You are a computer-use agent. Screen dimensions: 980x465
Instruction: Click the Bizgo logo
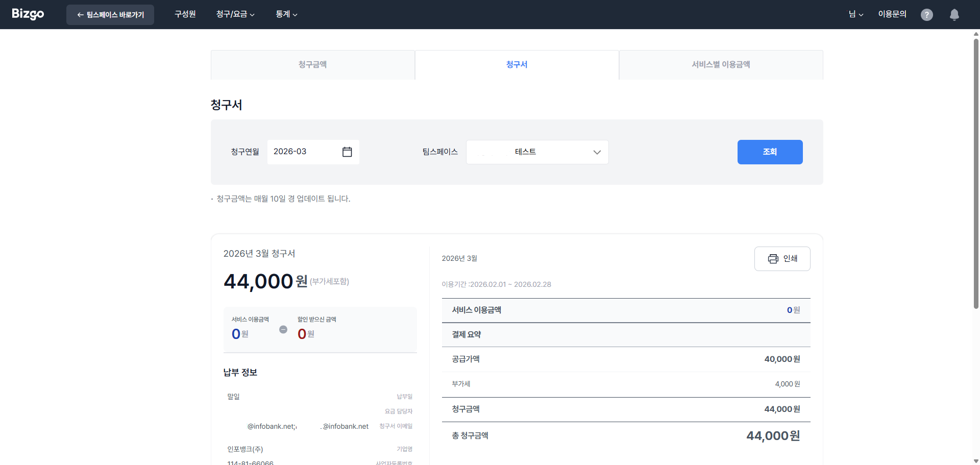click(28, 14)
